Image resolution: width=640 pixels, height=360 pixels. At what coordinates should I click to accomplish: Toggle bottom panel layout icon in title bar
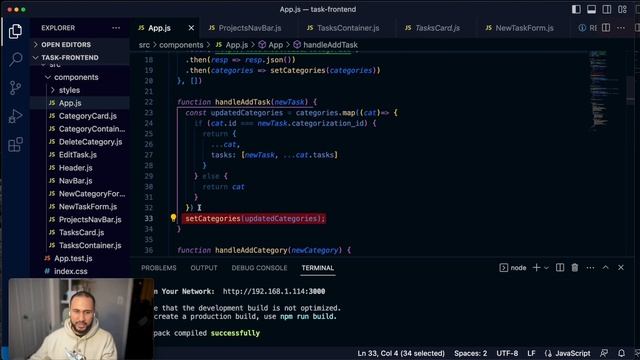(x=591, y=9)
